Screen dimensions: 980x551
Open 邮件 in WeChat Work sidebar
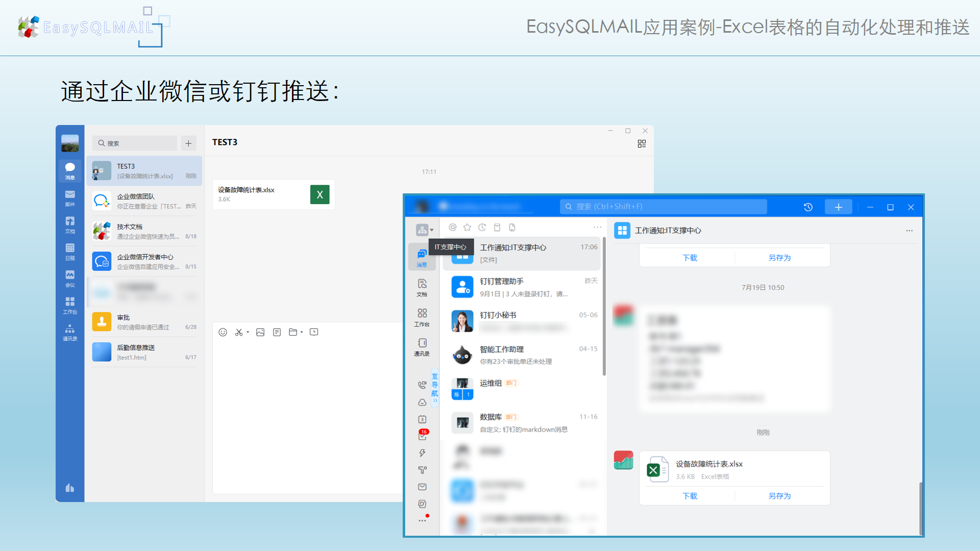[x=70, y=198]
